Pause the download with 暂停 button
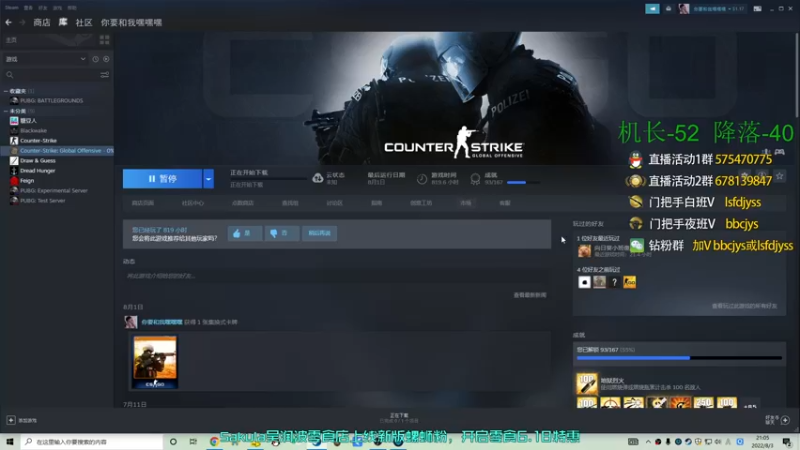 (162, 179)
